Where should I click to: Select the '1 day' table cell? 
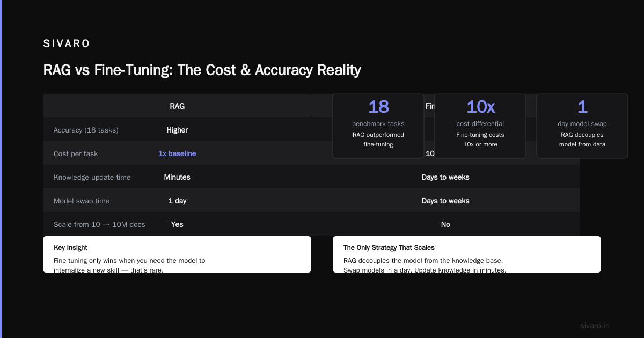[177, 201]
